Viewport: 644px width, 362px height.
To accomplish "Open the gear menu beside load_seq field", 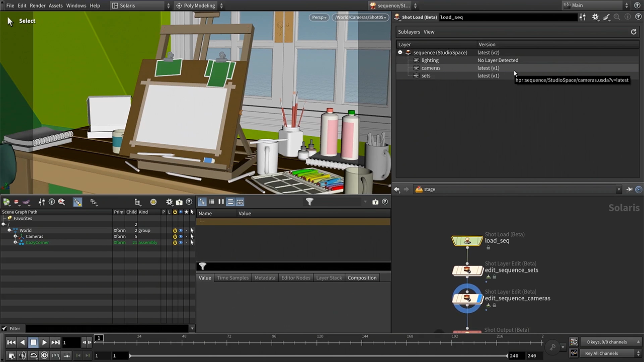I will [x=595, y=17].
